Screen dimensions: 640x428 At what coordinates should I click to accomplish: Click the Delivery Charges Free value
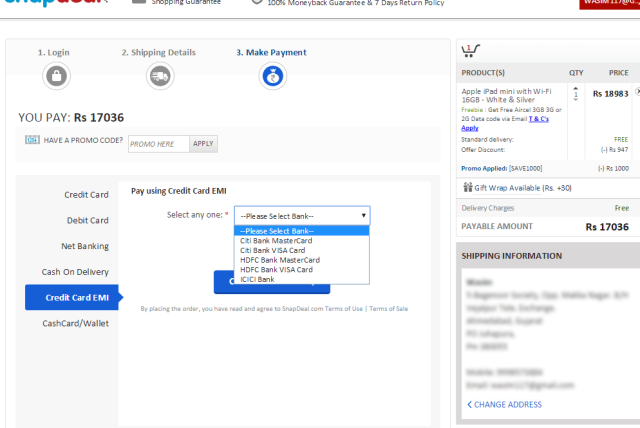click(622, 208)
